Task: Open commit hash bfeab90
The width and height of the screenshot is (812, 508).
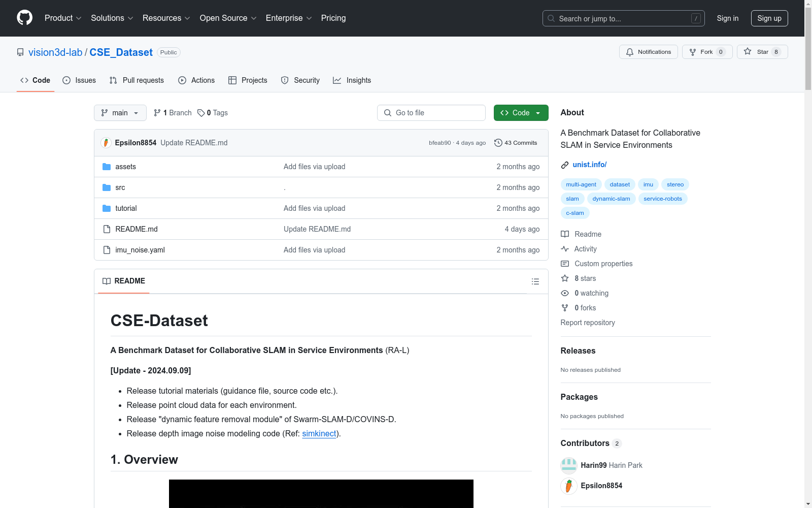Action: click(440, 143)
